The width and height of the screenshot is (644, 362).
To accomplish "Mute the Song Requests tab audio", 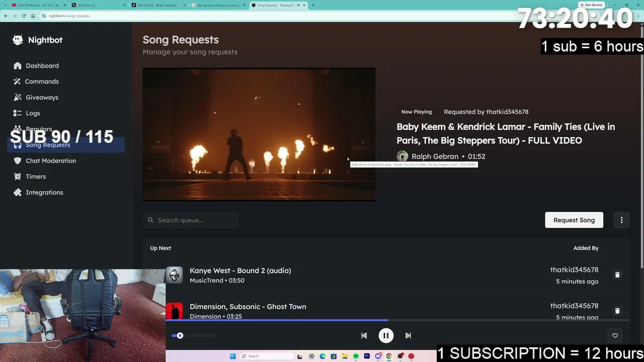I will pyautogui.click(x=298, y=5).
